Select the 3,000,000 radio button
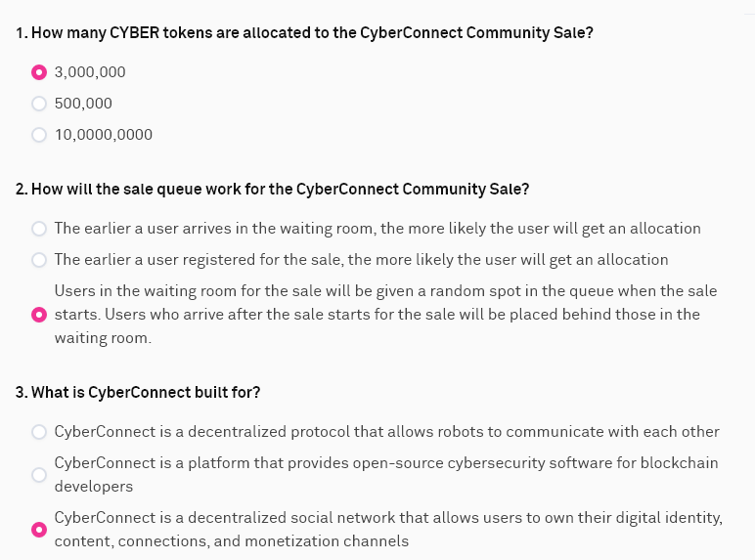This screenshot has height=560, width=755. (x=39, y=72)
